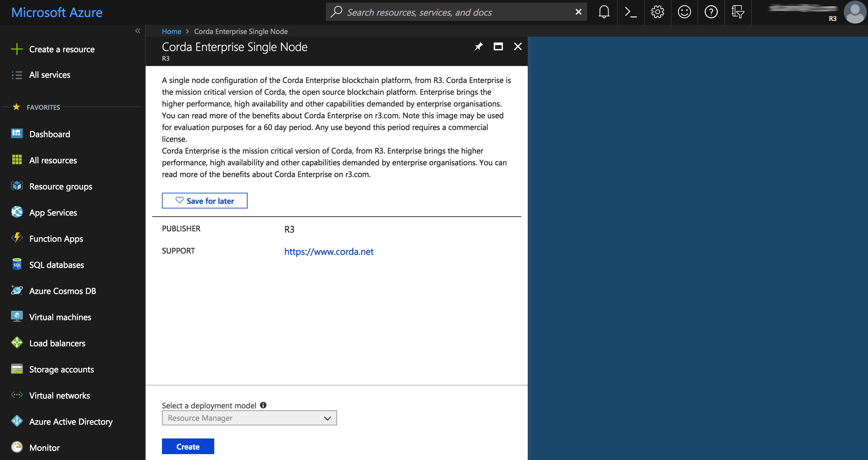
Task: Click the Virtual networks icon
Action: pos(17,395)
